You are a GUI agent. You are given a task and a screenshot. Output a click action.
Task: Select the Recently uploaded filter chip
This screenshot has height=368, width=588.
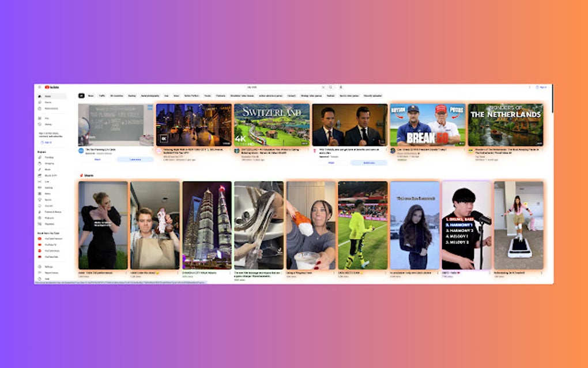[x=373, y=96]
